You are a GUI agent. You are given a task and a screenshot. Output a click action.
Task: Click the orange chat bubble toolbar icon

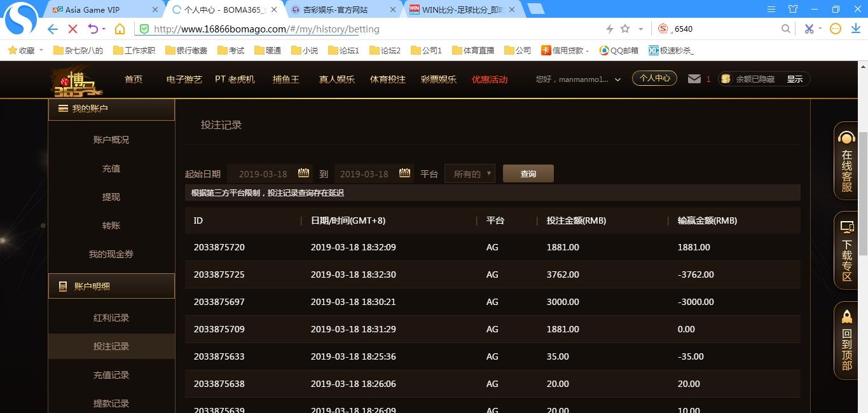[836, 29]
